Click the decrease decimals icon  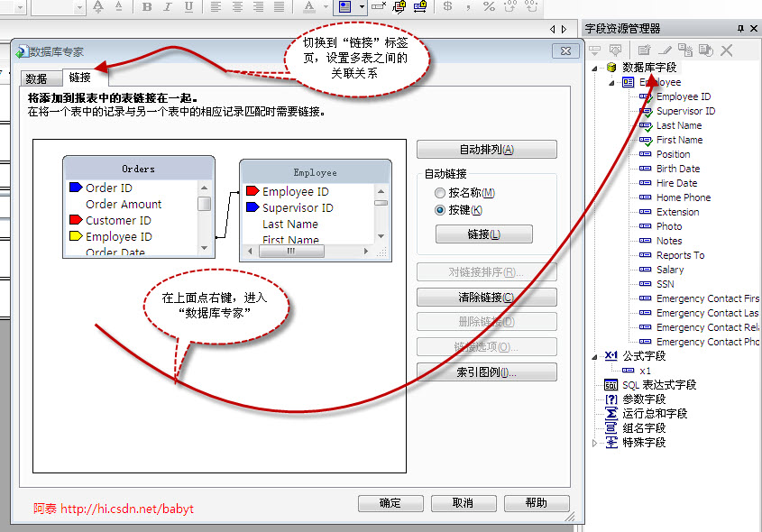[x=531, y=6]
